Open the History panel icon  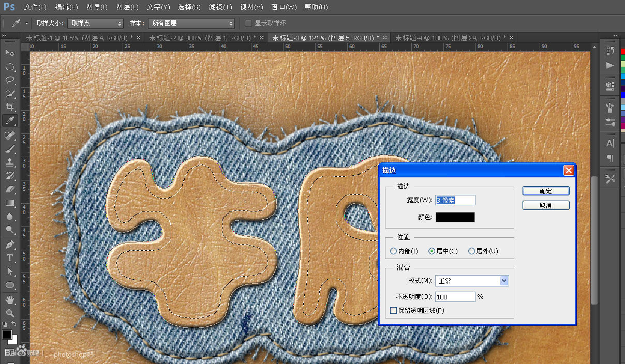(x=610, y=51)
